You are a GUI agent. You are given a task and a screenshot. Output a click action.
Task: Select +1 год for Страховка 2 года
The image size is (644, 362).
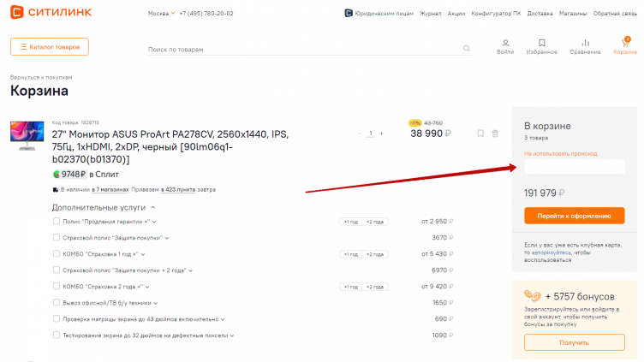[x=351, y=287]
